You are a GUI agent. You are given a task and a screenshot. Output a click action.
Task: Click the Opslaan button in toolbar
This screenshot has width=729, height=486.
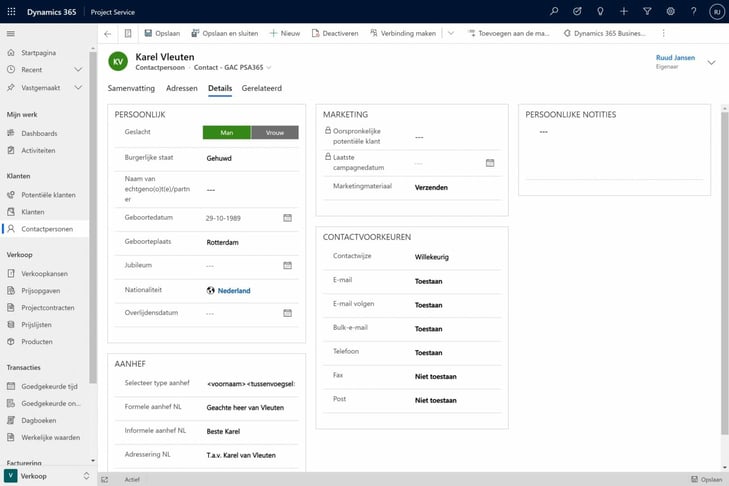[162, 33]
